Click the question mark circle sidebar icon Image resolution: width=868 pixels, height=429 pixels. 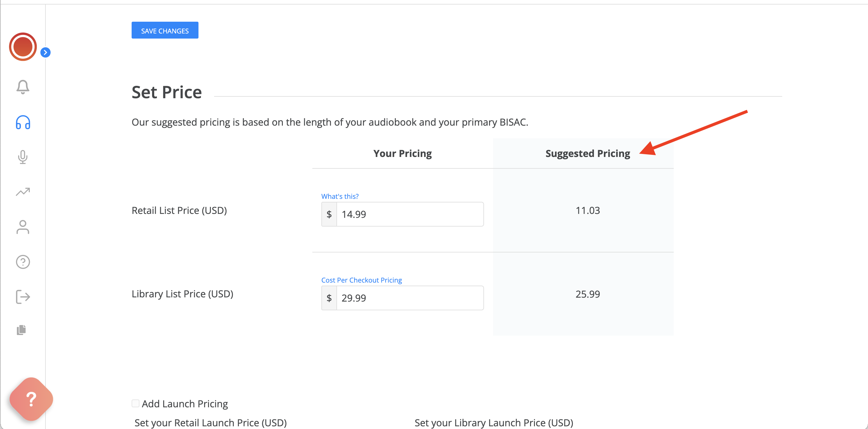click(x=23, y=262)
